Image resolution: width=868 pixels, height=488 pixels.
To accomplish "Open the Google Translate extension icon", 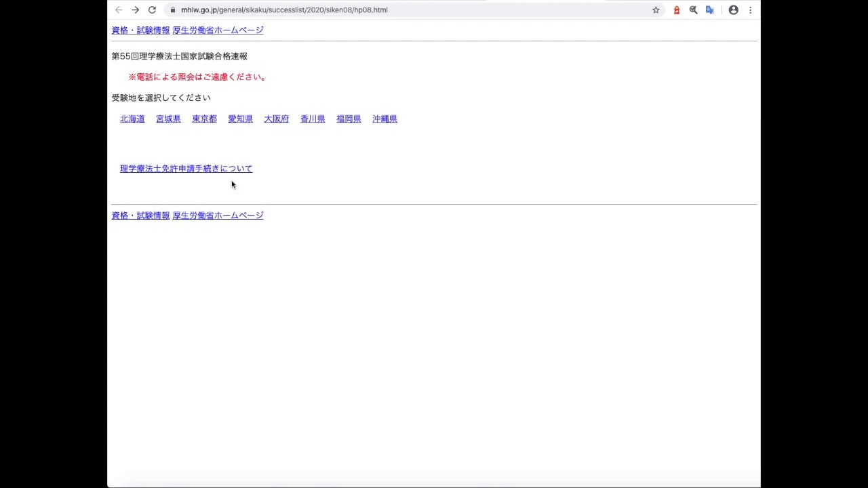I will 710,10.
